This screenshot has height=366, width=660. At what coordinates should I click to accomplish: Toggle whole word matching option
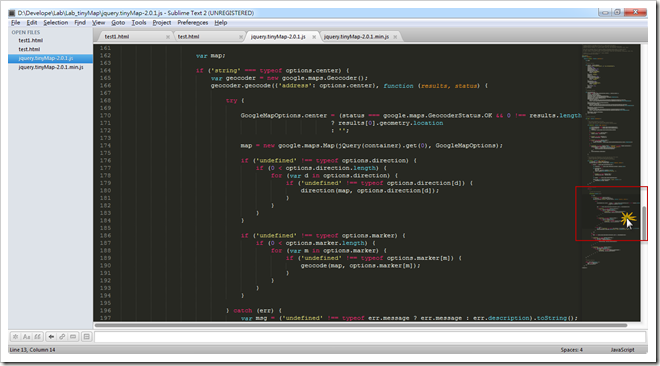pos(37,337)
